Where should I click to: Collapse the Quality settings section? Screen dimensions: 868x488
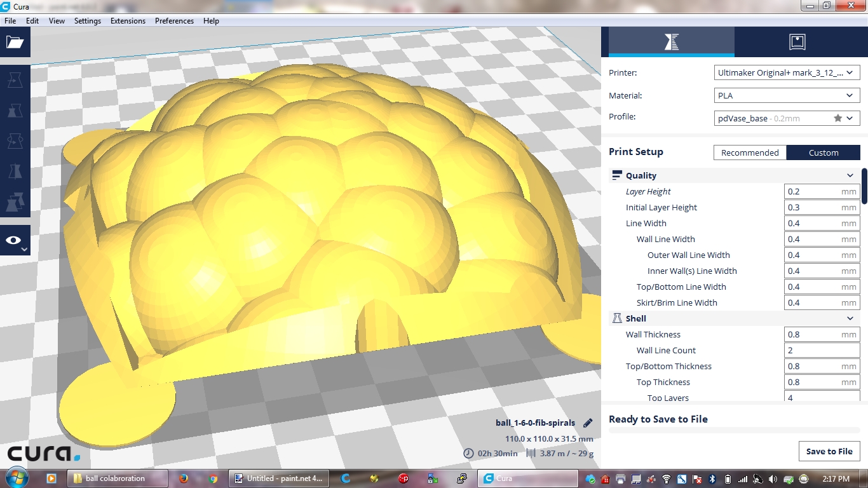[x=850, y=175]
